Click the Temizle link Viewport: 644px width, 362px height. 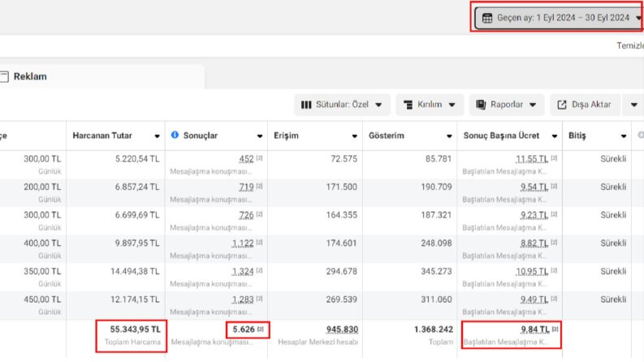[x=630, y=45]
